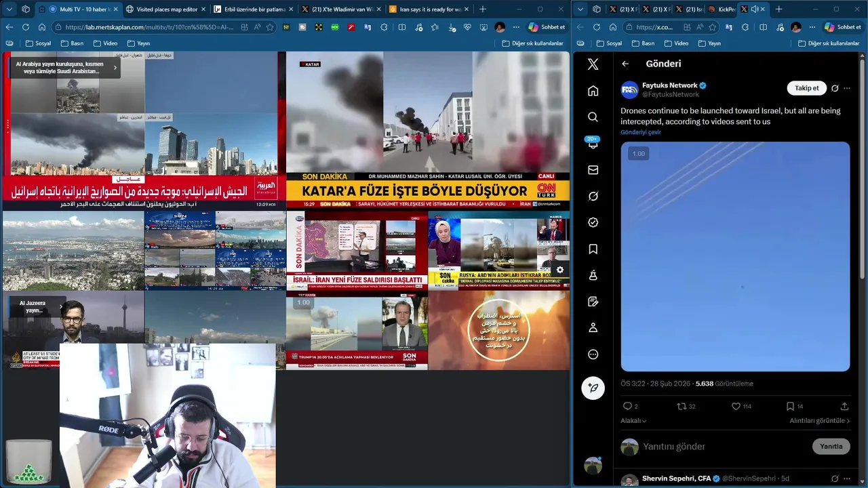Open Diğer sık kullanılanlar in left browser
The height and width of the screenshot is (488, 868).
pyautogui.click(x=532, y=43)
